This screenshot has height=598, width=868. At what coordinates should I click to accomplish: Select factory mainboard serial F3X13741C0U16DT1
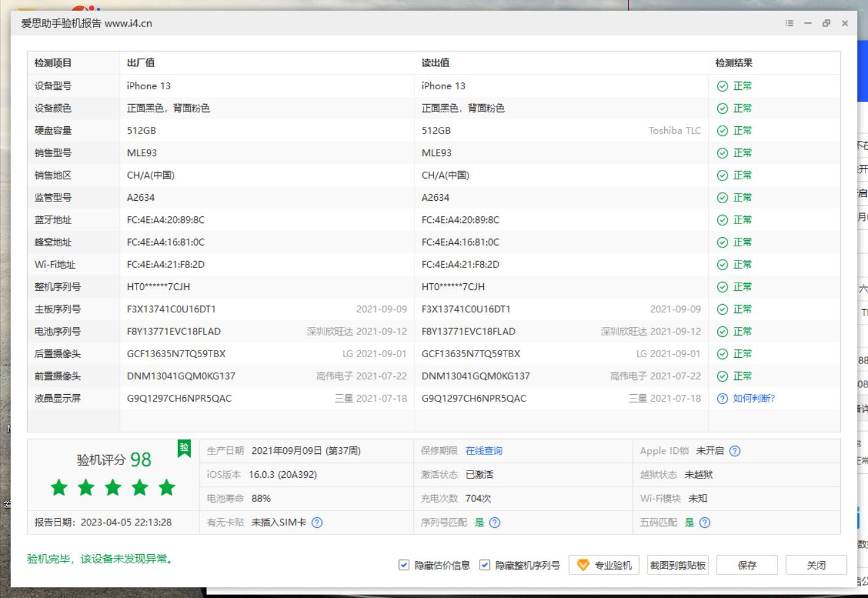click(x=171, y=309)
